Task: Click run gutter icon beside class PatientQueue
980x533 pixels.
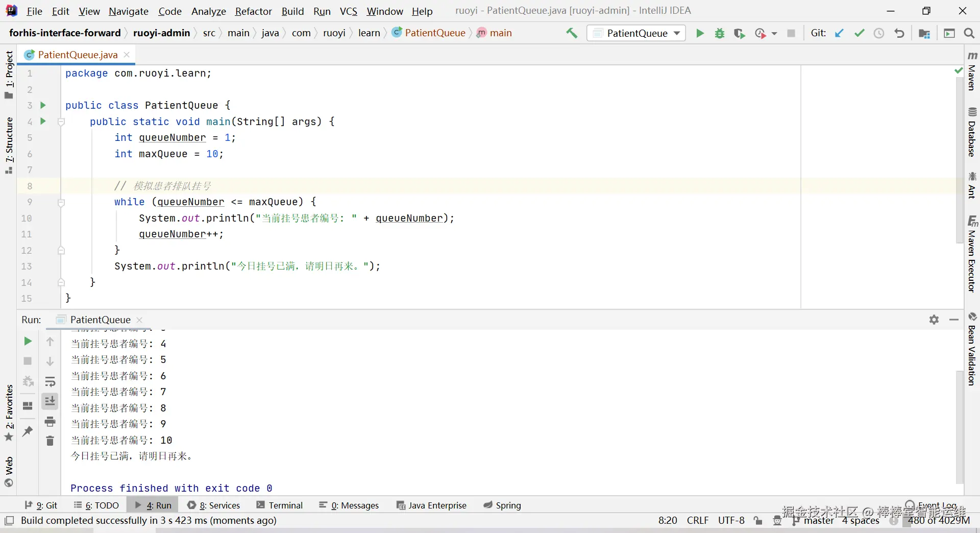Action: click(x=43, y=105)
